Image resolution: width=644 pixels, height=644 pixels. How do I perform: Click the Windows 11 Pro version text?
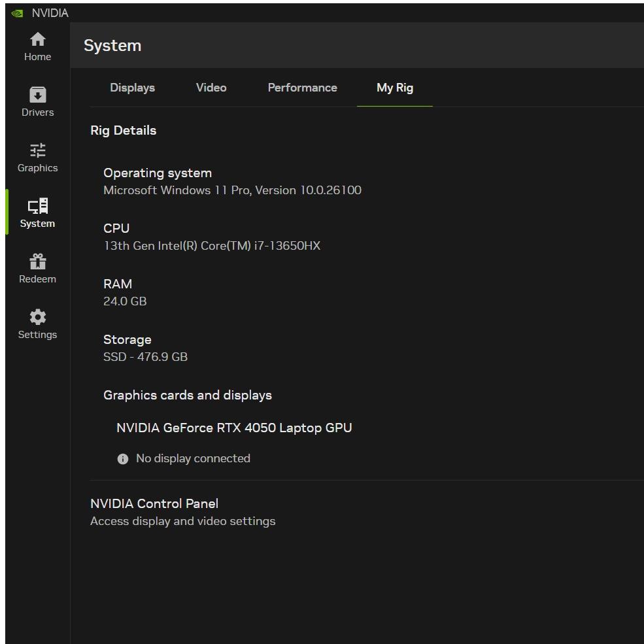[232, 190]
